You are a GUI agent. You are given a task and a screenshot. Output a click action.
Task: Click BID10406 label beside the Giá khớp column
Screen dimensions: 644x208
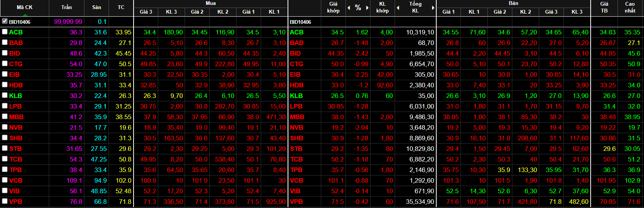(300, 22)
